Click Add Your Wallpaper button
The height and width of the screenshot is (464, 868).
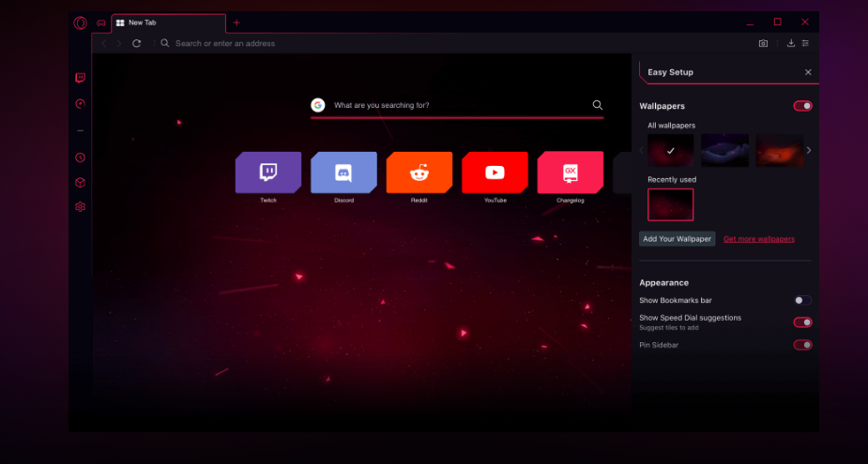pos(677,239)
